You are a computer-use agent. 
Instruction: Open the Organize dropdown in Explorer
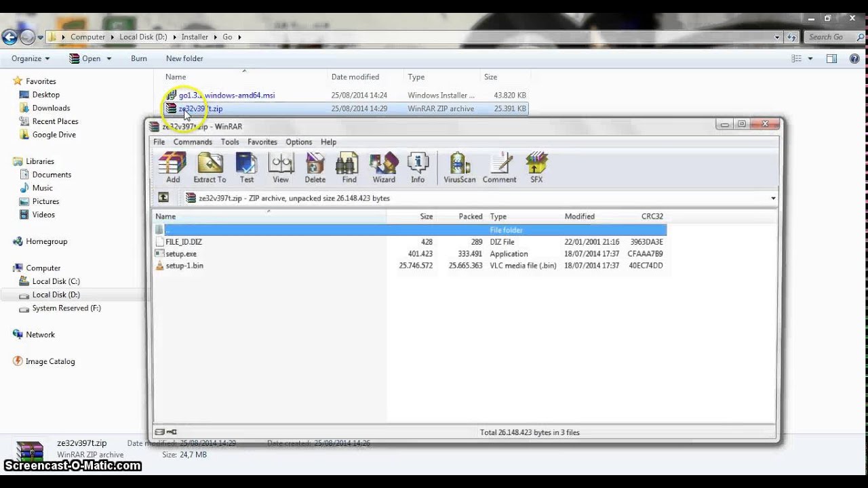[31, 59]
